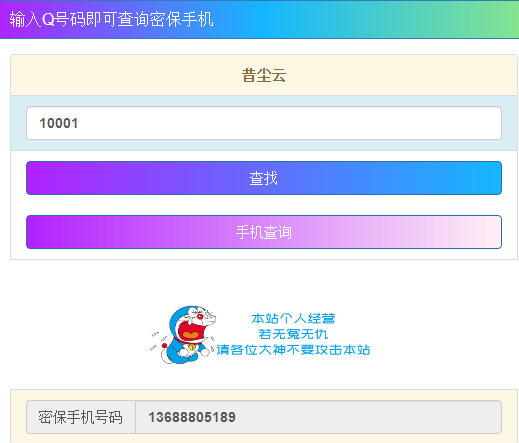Image resolution: width=519 pixels, height=443 pixels.
Task: Click Doraemon's open red mouth
Action: coord(190,331)
